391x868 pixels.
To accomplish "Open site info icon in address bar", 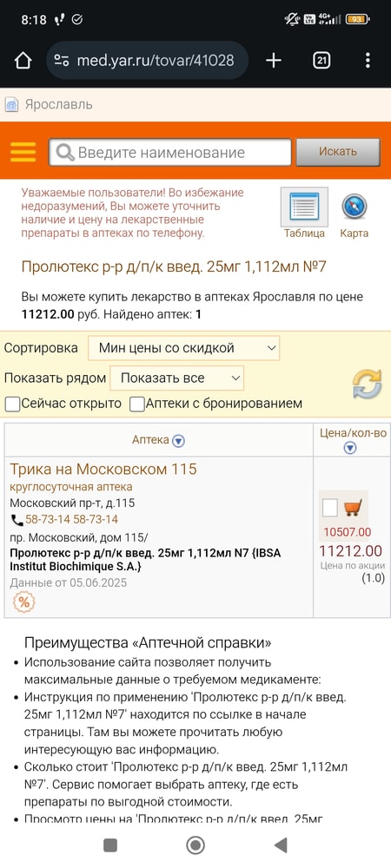I will pyautogui.click(x=62, y=61).
